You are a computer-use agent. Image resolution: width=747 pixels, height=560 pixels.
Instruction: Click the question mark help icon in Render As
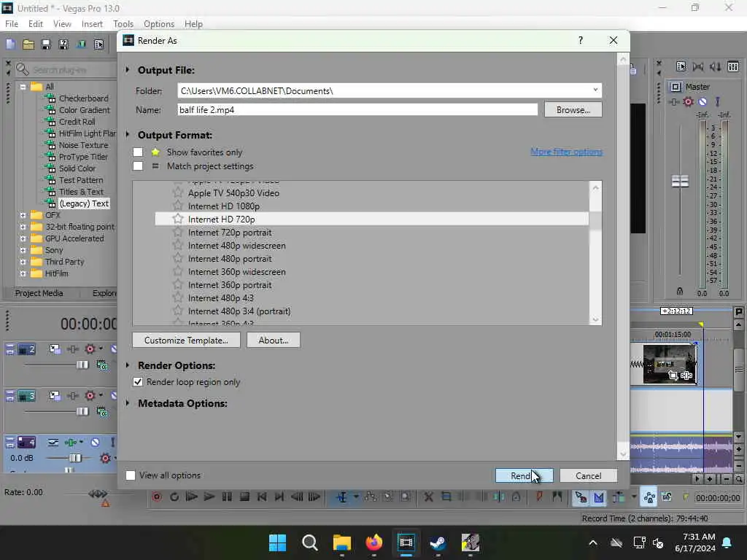click(580, 41)
